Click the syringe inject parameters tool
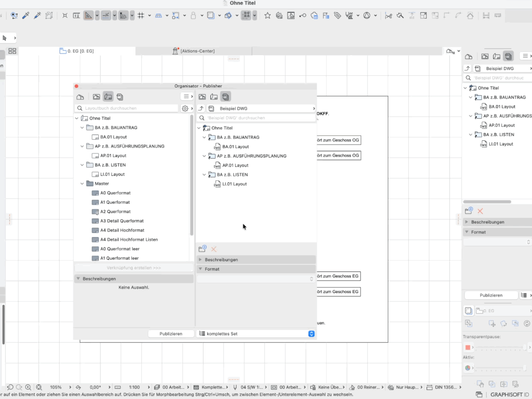 click(x=37, y=15)
